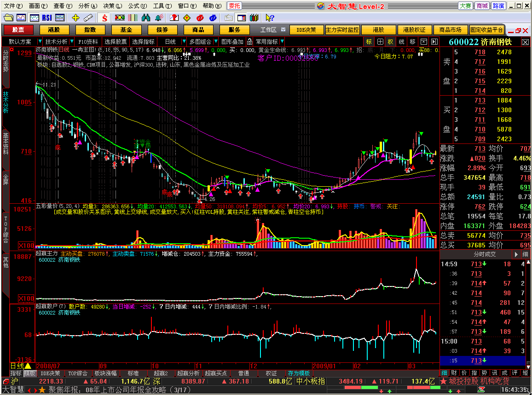Toggle the X100 scale on volume panel
Image resolution: width=532 pixels, height=395 pixels.
pyautogui.click(x=26, y=246)
